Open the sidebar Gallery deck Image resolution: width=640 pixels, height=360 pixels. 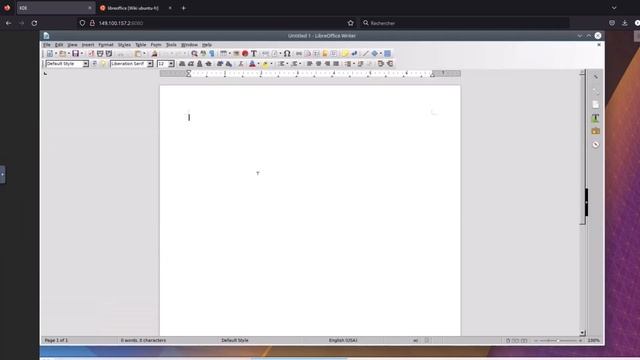596,131
